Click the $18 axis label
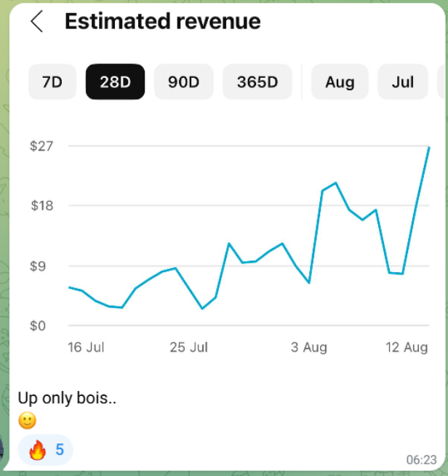The height and width of the screenshot is (476, 448). pos(41,205)
